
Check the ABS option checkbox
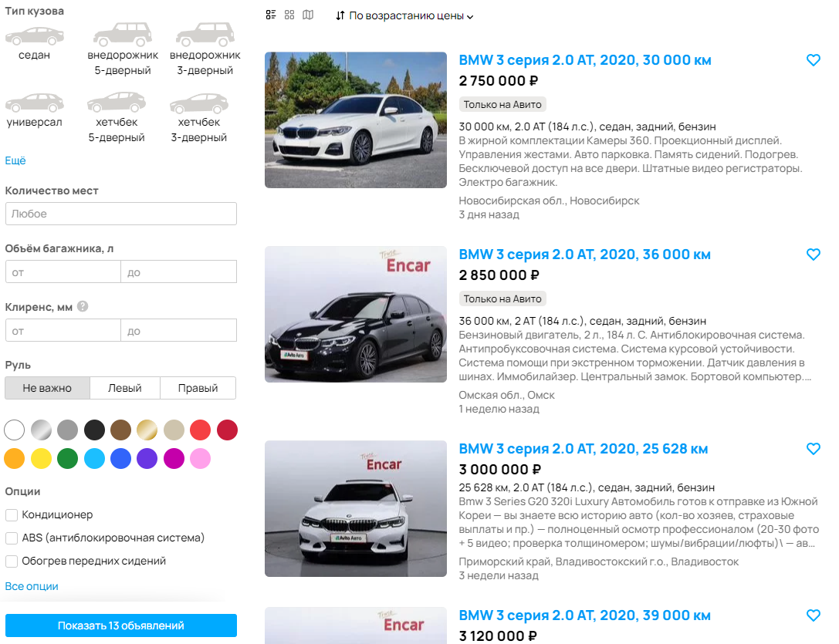(12, 538)
